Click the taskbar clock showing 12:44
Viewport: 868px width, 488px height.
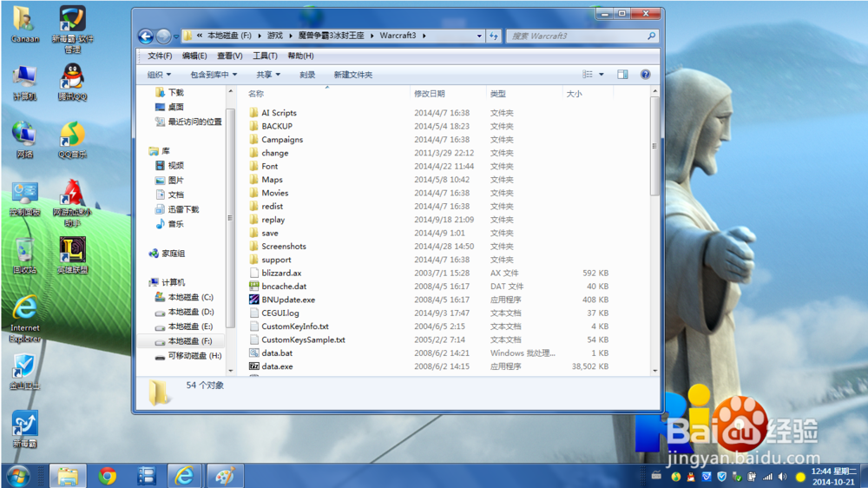point(833,477)
